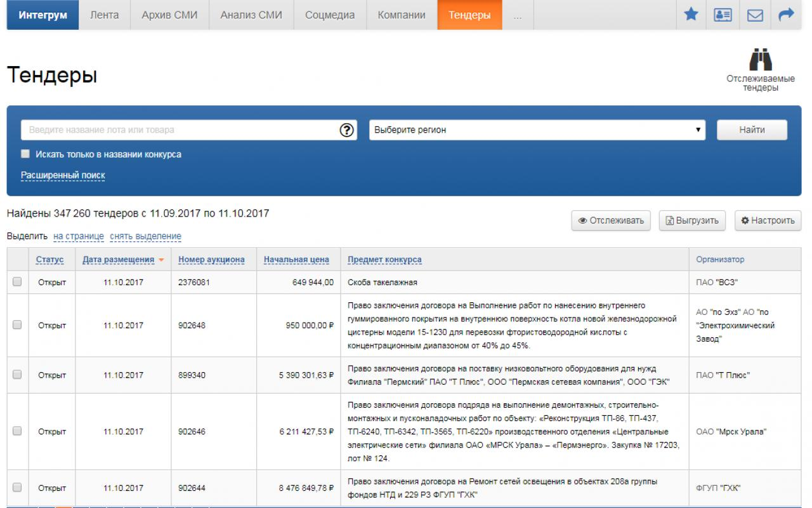
Task: Select checkbox for tender 899340
Action: [17, 375]
